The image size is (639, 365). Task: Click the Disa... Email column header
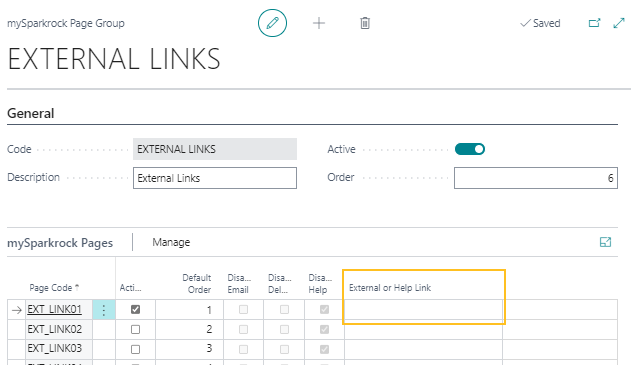239,284
